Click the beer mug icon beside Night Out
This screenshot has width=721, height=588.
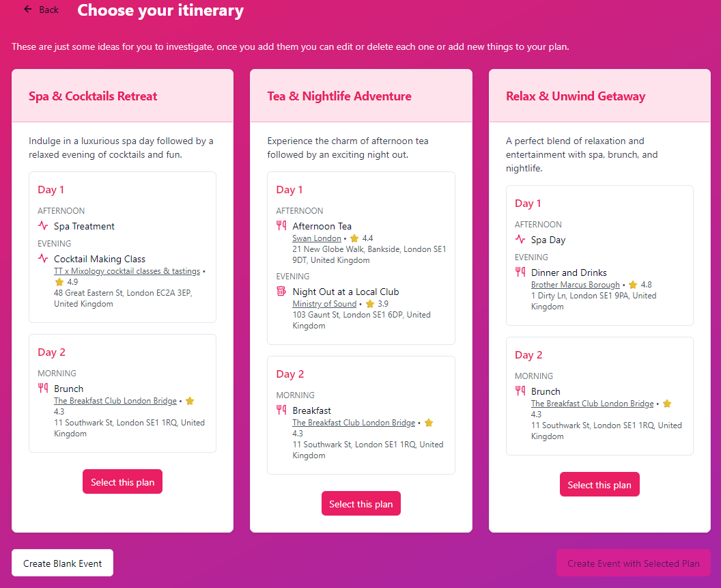281,291
